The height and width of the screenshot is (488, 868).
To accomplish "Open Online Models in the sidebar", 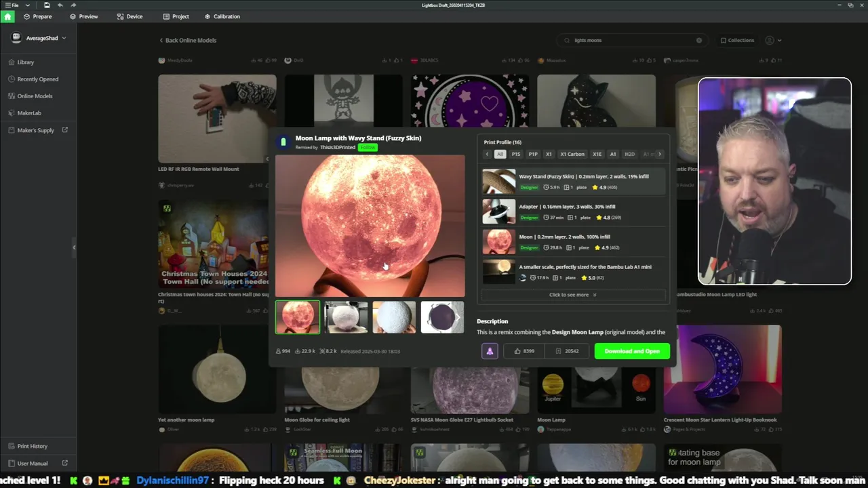I will tap(31, 96).
